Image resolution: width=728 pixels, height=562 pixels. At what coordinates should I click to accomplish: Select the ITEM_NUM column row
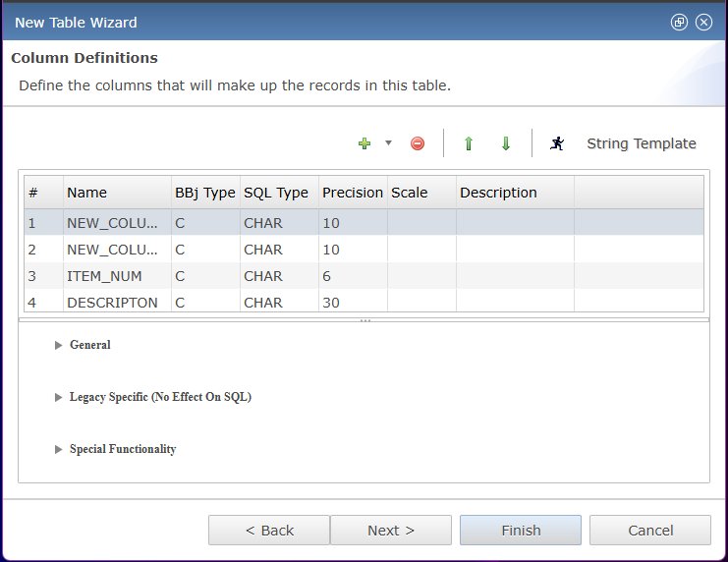(104, 276)
